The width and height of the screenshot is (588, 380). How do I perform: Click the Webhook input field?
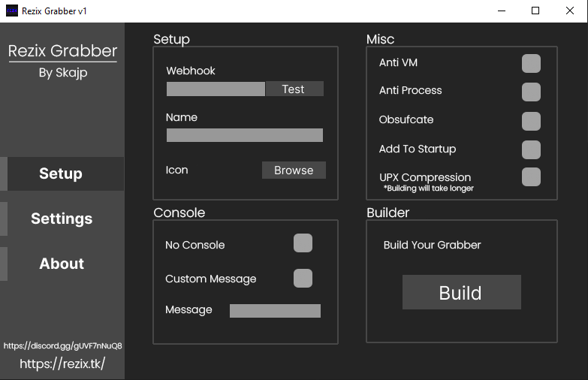click(x=216, y=89)
